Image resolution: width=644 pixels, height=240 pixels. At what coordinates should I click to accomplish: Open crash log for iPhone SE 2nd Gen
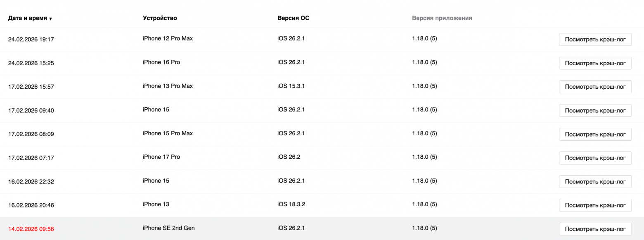[595, 229]
